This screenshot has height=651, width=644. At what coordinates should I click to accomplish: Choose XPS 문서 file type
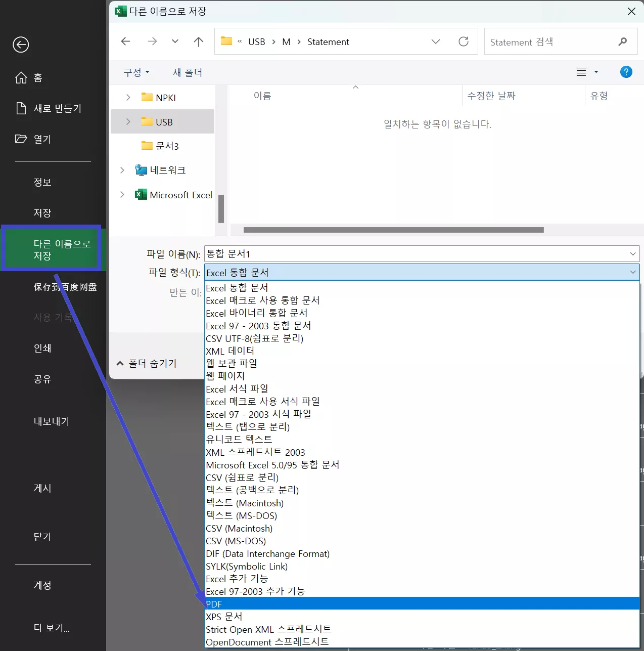[x=422, y=616]
